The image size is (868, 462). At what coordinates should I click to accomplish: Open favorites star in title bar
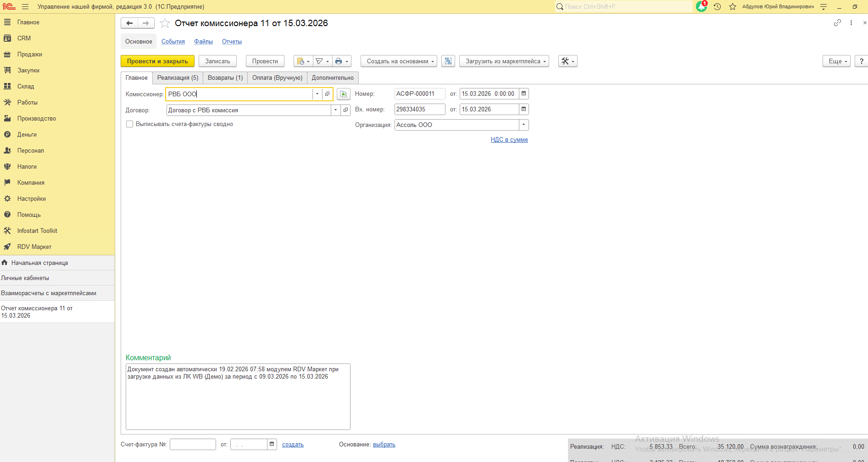(733, 6)
